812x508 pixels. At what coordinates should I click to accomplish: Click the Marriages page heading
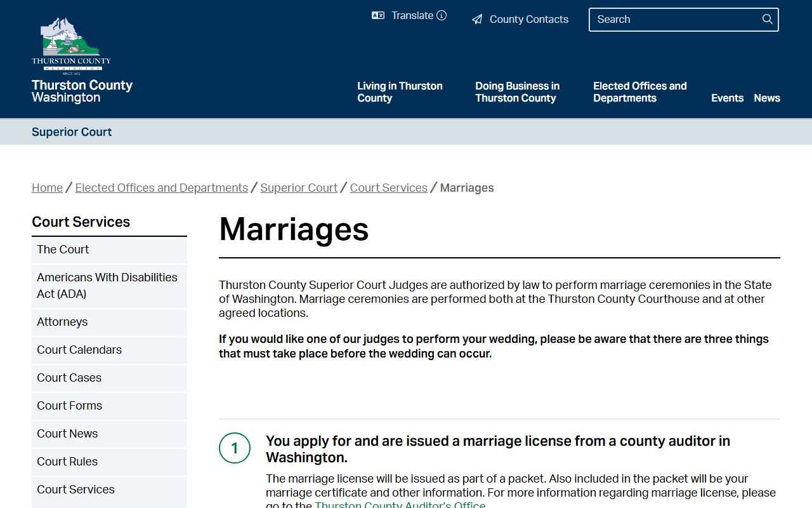(294, 229)
